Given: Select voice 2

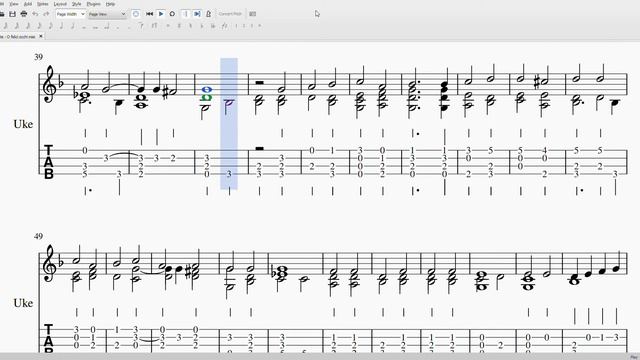Looking at the screenshot, I should [244, 26].
